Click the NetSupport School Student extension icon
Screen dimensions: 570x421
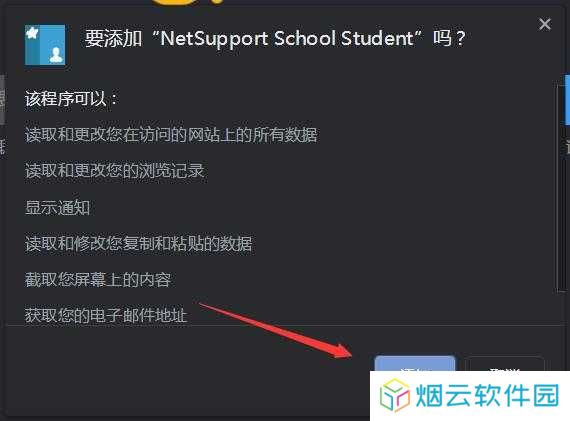(45, 45)
